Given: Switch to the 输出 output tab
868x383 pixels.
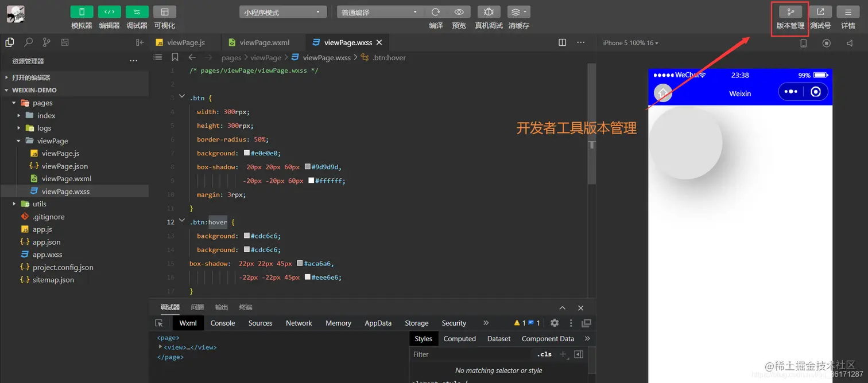Looking at the screenshot, I should coord(222,307).
